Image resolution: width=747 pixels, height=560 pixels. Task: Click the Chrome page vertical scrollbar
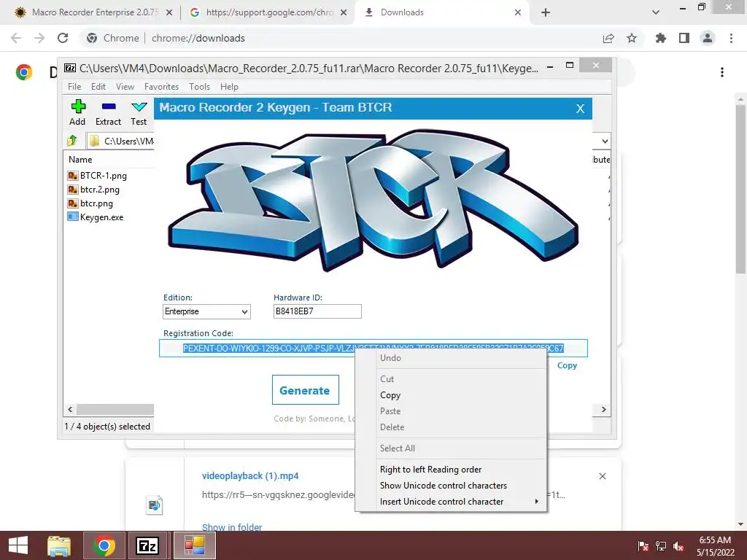740,188
